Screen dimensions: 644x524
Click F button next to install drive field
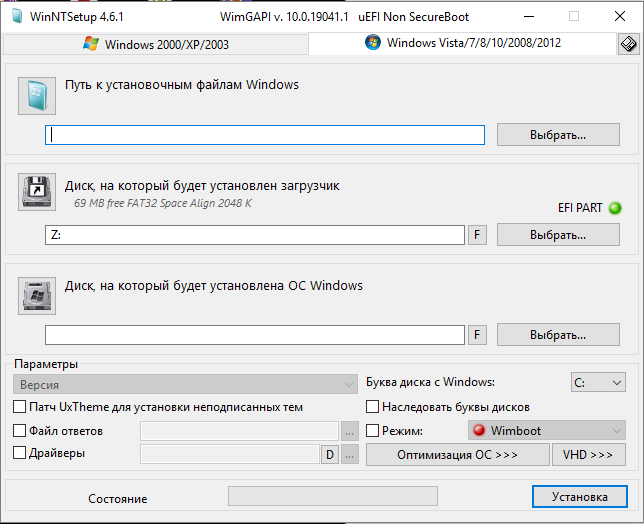tap(477, 335)
